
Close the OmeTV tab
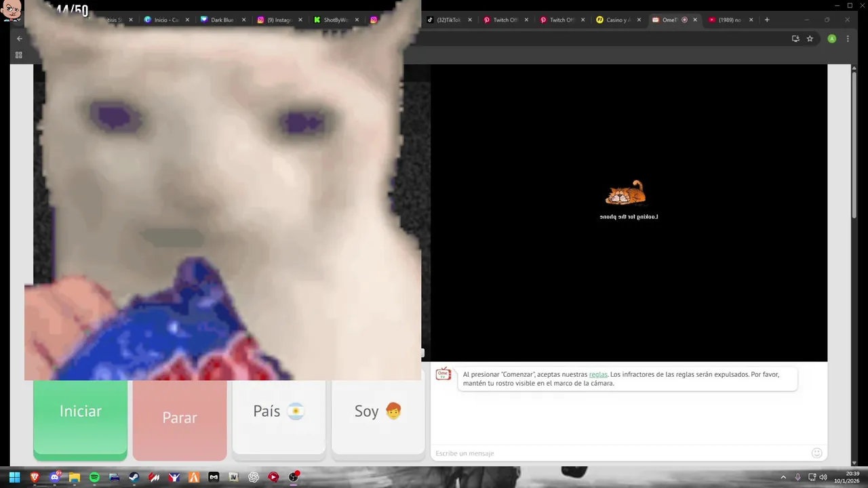[x=695, y=20]
